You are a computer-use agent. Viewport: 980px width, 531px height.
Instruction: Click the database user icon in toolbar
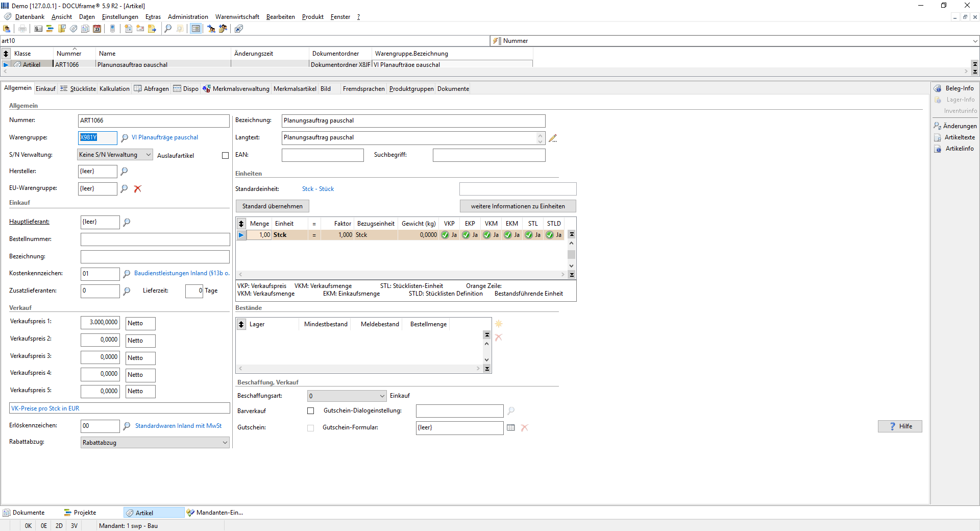click(7, 29)
